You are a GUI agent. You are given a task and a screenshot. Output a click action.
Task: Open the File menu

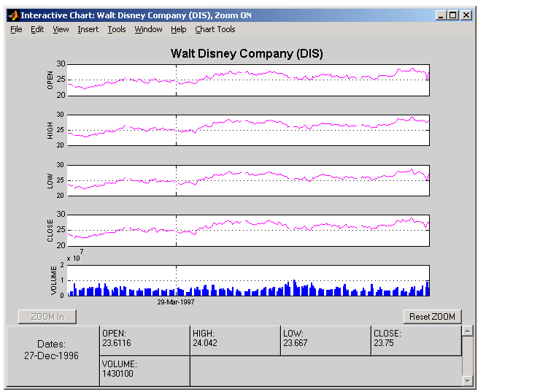[x=16, y=30]
